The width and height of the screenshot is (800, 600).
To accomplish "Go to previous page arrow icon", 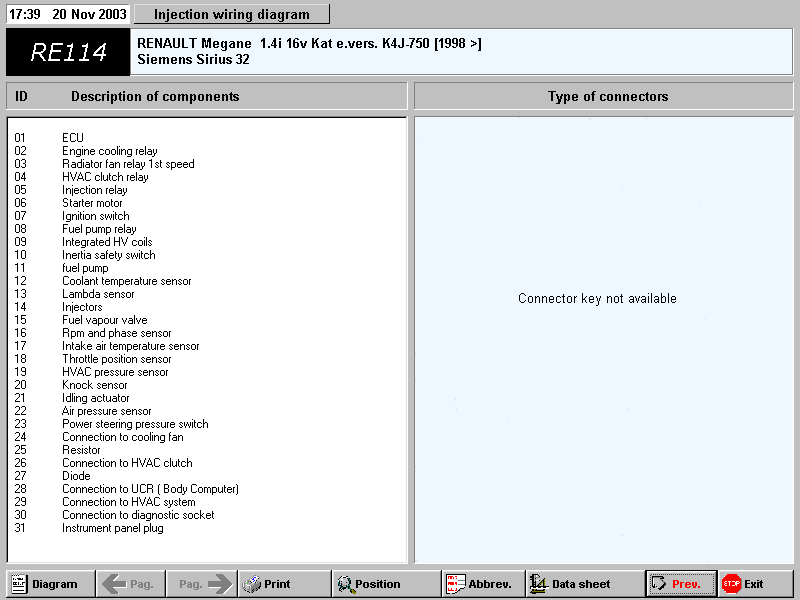I will 114,584.
